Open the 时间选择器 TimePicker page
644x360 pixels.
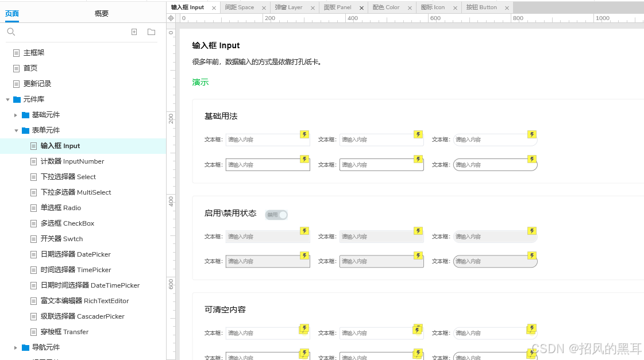tap(76, 270)
